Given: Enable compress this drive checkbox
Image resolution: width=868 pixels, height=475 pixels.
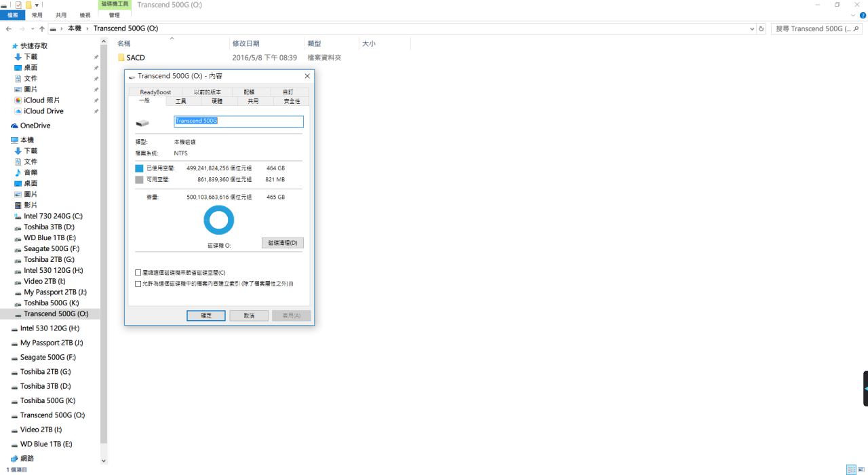Looking at the screenshot, I should pos(138,273).
